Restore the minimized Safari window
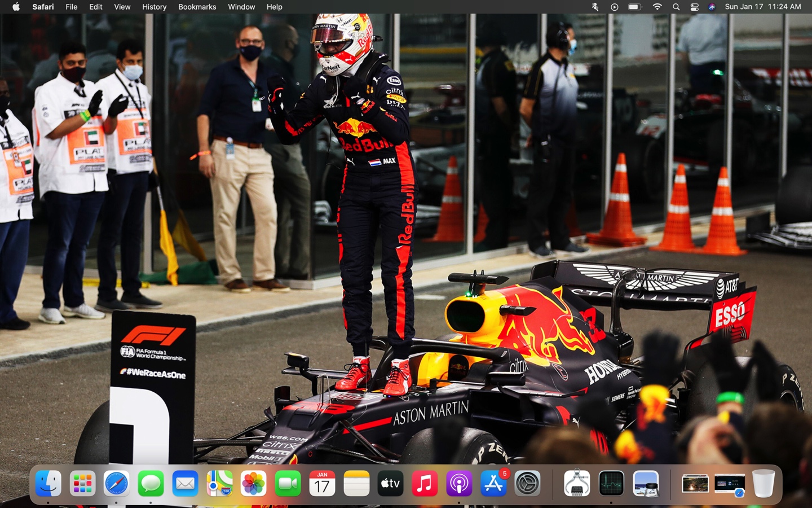The height and width of the screenshot is (508, 812). [x=730, y=484]
